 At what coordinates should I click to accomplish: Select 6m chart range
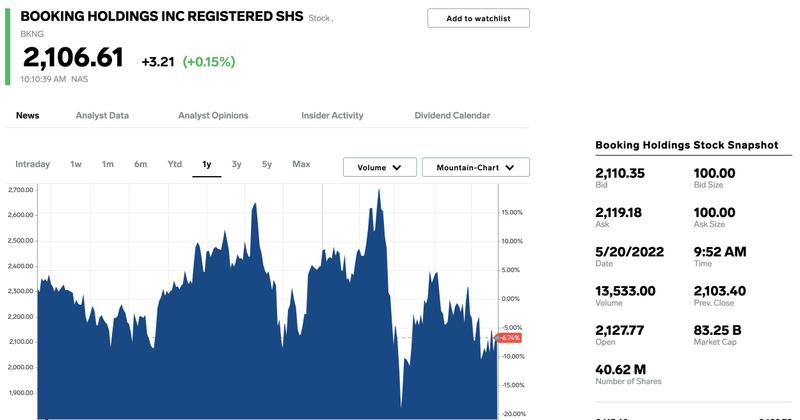click(x=140, y=164)
